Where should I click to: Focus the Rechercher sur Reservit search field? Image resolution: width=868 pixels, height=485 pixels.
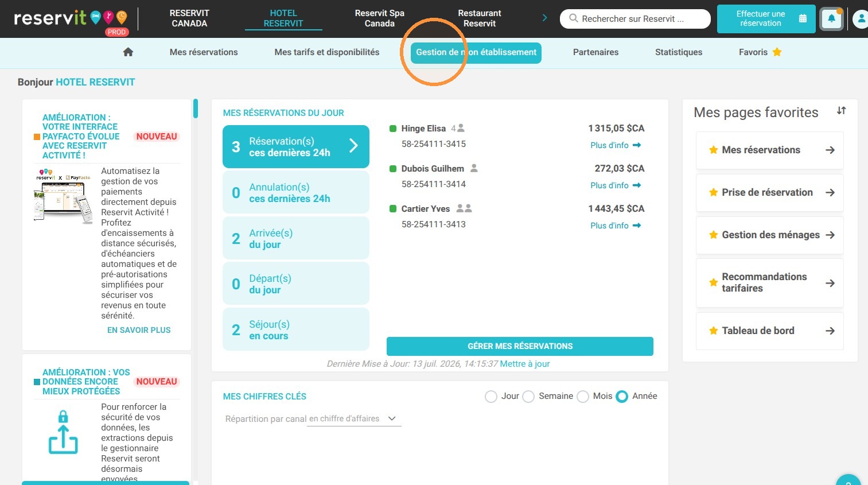click(x=635, y=19)
